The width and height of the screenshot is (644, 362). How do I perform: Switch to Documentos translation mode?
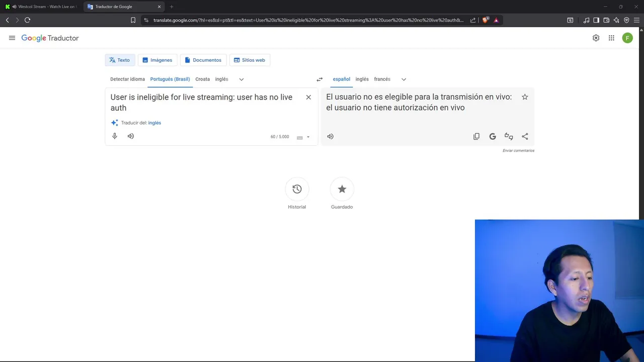[x=203, y=60]
